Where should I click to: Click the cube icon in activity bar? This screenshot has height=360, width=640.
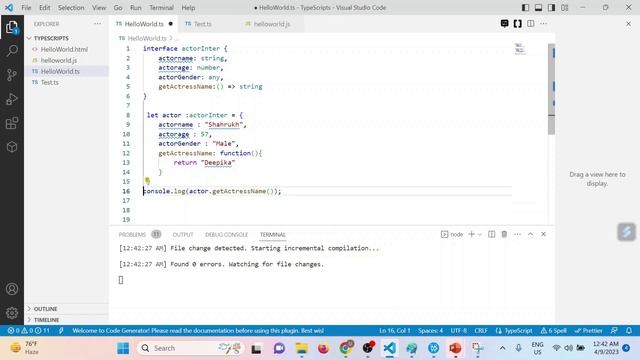pyautogui.click(x=12, y=147)
